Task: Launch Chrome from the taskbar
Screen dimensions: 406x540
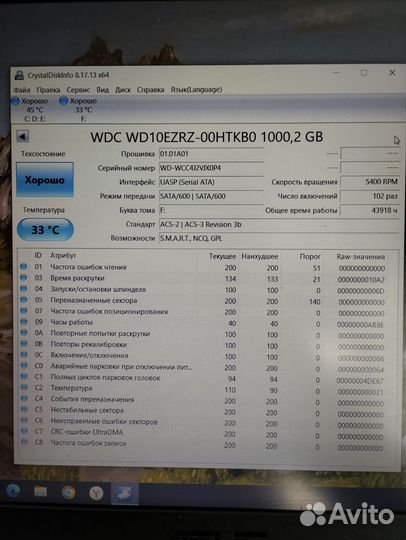Action: [69, 492]
